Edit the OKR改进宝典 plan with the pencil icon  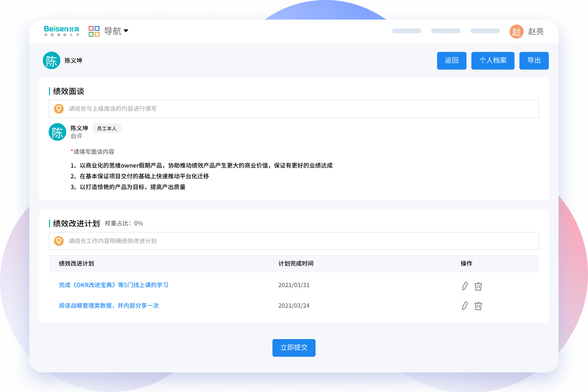click(x=465, y=286)
